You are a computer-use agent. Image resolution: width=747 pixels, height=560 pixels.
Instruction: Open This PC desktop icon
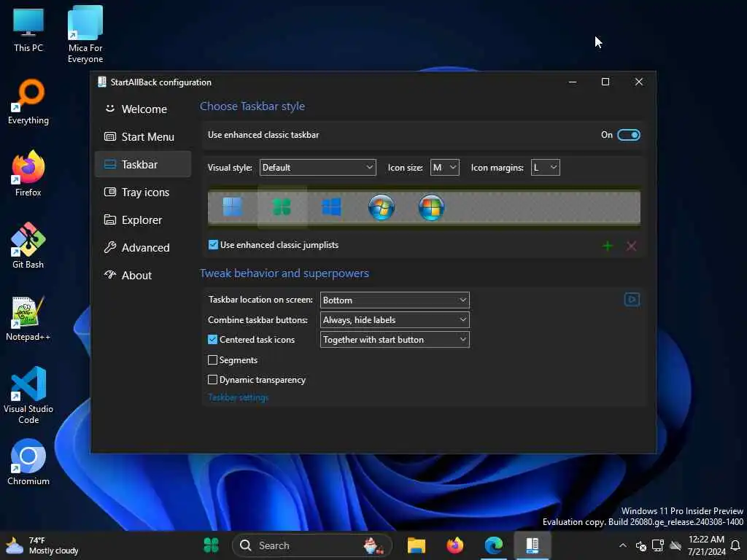[x=28, y=29]
